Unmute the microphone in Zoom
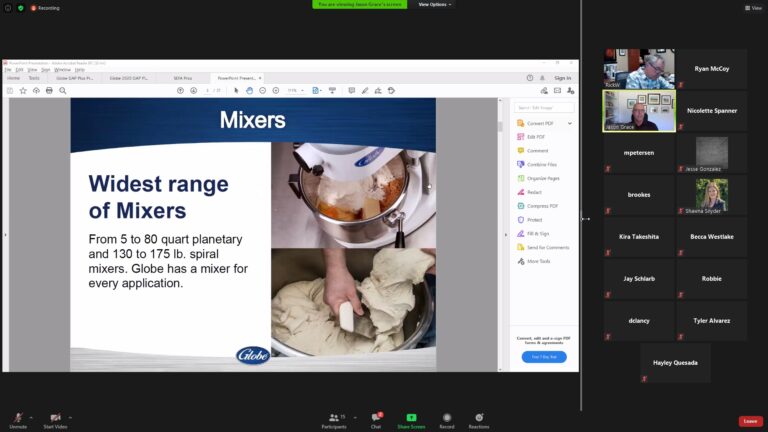Image resolution: width=768 pixels, height=432 pixels. tap(18, 420)
